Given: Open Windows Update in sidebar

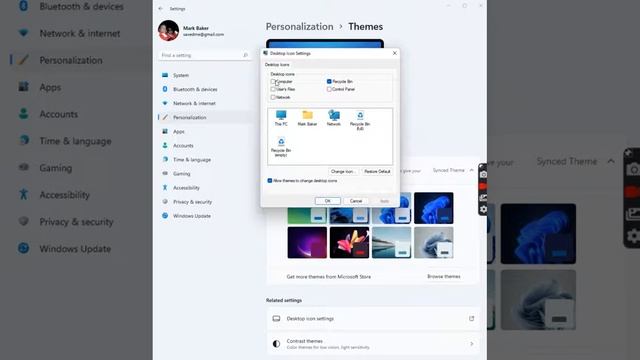Looking at the screenshot, I should [191, 216].
